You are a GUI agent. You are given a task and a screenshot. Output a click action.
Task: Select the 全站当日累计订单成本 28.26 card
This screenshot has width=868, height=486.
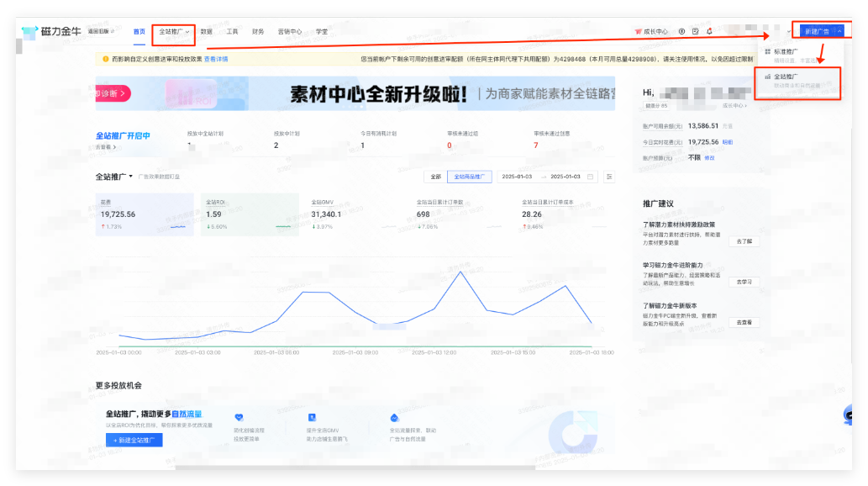click(x=566, y=214)
